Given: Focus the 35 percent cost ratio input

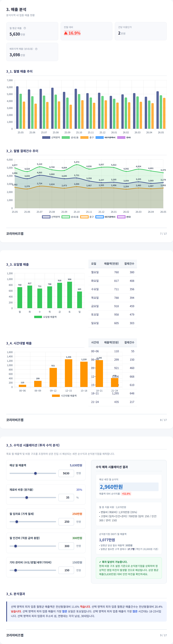Looking at the screenshot, I should tap(66, 498).
